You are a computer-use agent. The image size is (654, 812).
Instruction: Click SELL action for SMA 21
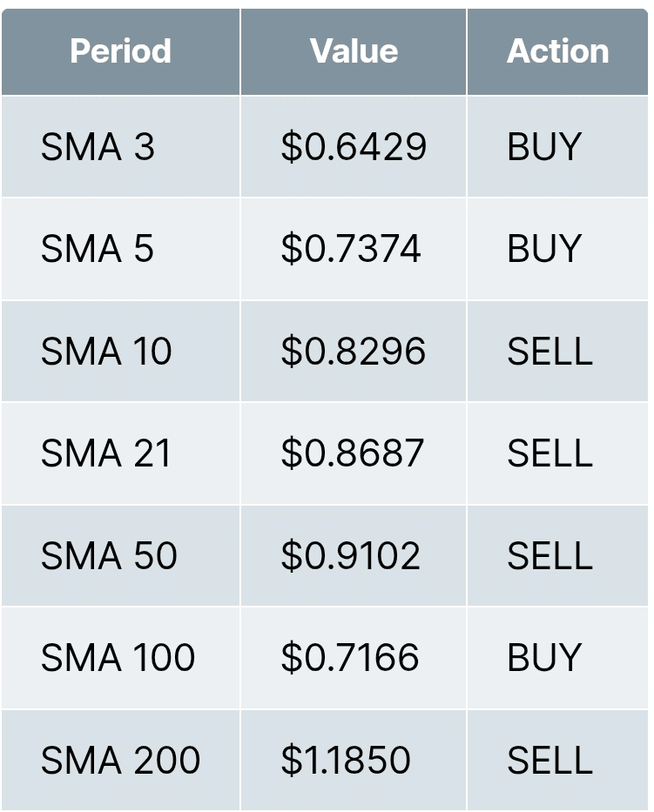click(549, 453)
